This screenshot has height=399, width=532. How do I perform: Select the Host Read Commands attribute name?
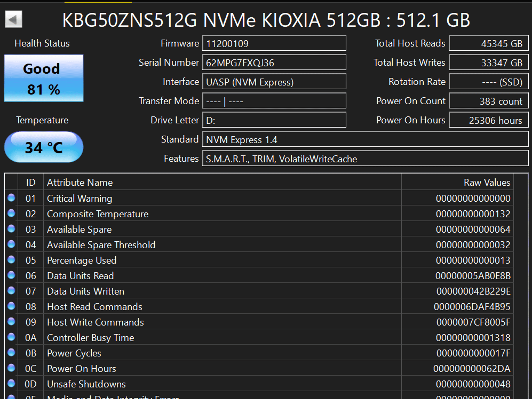click(x=95, y=307)
